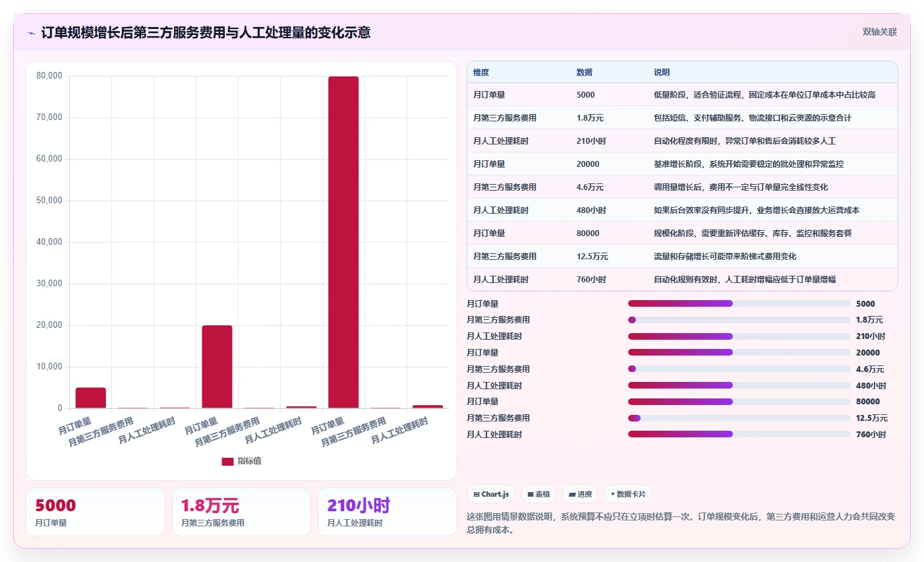Click the tallest chart bar reaching 80,000
This screenshot has height=562, width=924.
pos(343,242)
